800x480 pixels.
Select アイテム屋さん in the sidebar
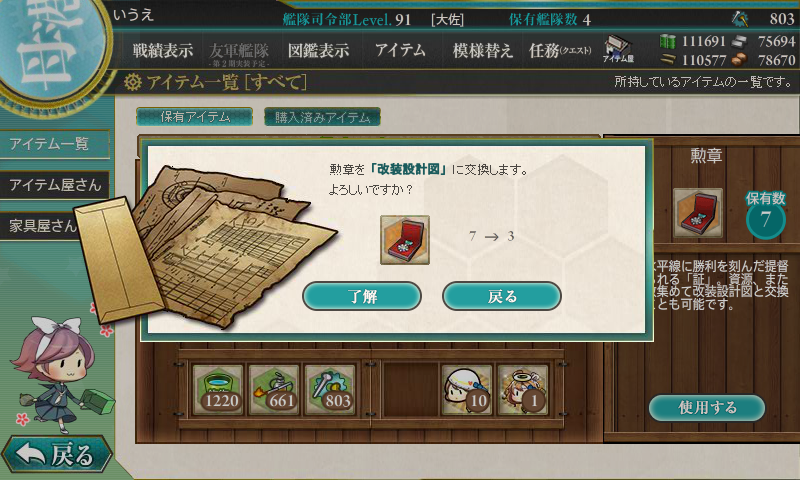(x=55, y=184)
